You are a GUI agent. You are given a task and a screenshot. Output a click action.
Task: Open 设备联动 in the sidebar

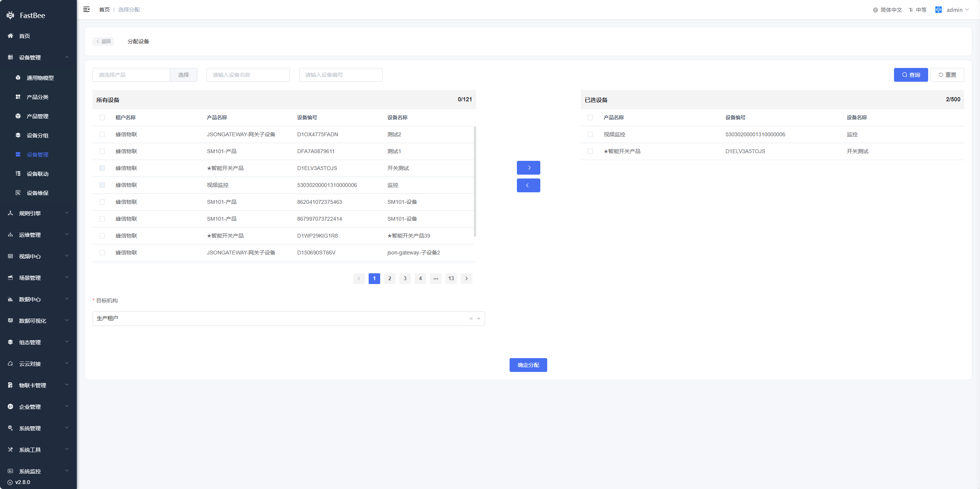37,174
